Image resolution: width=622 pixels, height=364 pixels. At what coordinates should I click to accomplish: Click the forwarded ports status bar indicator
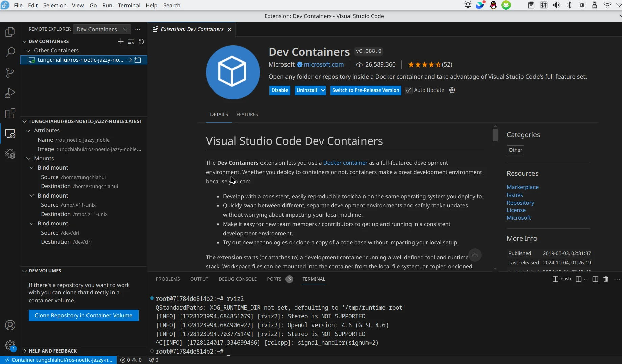pos(154,360)
